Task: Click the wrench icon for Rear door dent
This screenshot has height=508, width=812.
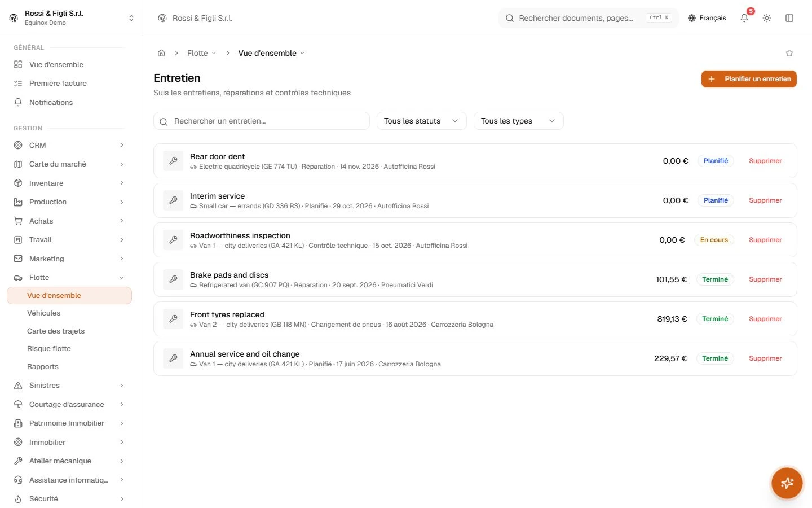Action: (173, 161)
